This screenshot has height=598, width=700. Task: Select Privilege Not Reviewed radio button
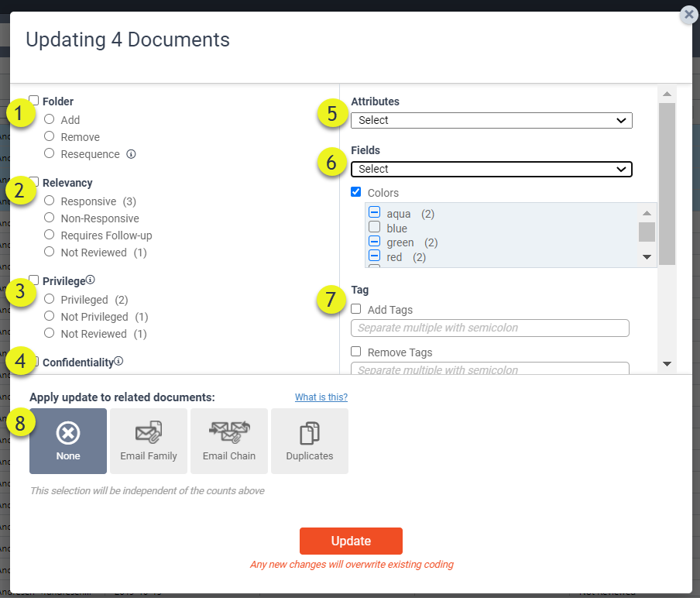(x=49, y=333)
